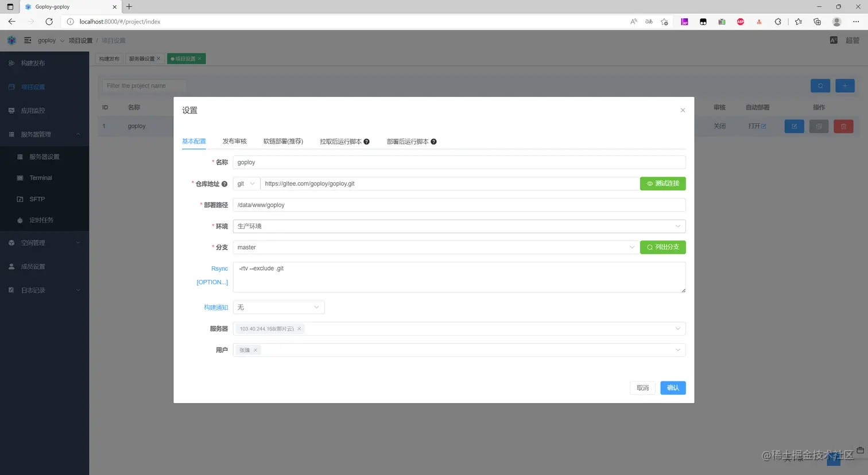Click the blue add project button

(x=845, y=85)
